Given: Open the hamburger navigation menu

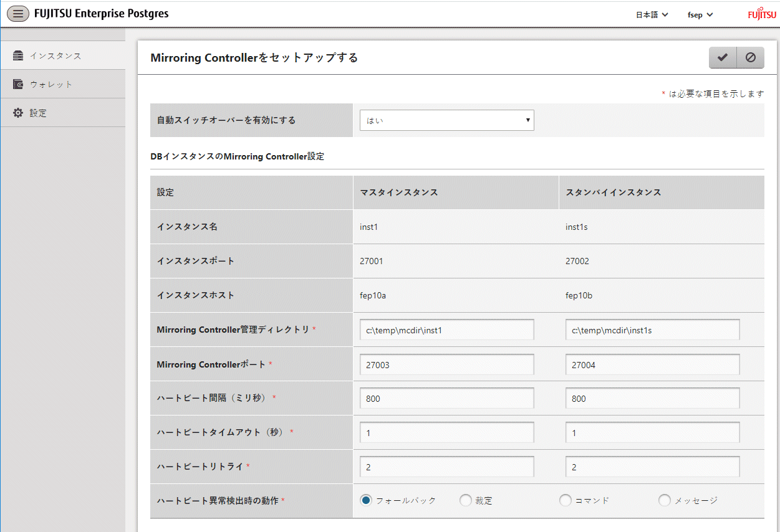Looking at the screenshot, I should (18, 14).
